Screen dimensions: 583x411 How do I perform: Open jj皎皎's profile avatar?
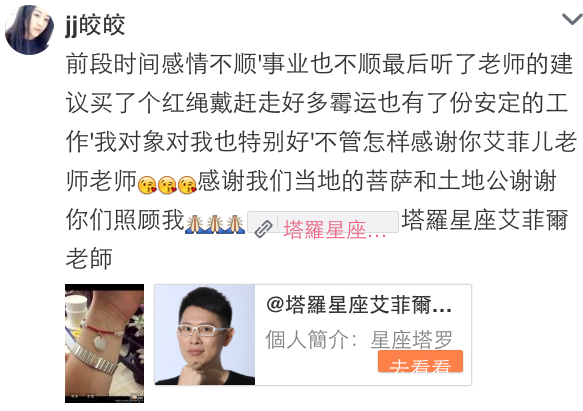29,30
